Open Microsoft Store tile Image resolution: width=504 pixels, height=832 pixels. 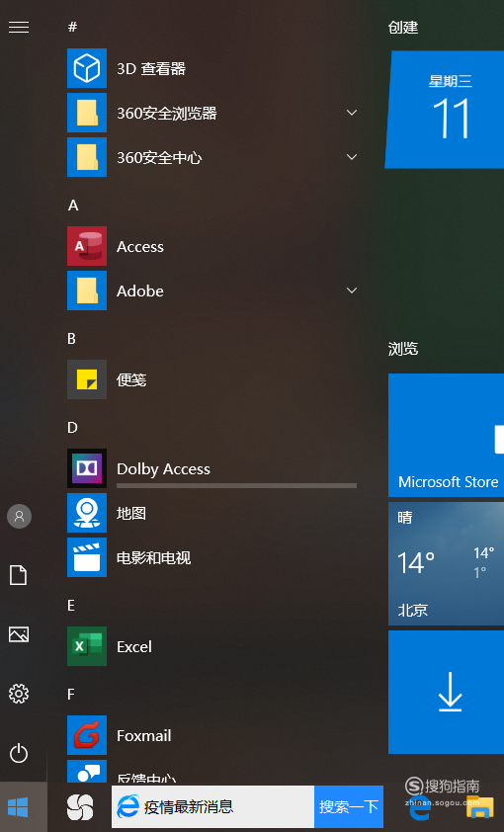pos(446,435)
